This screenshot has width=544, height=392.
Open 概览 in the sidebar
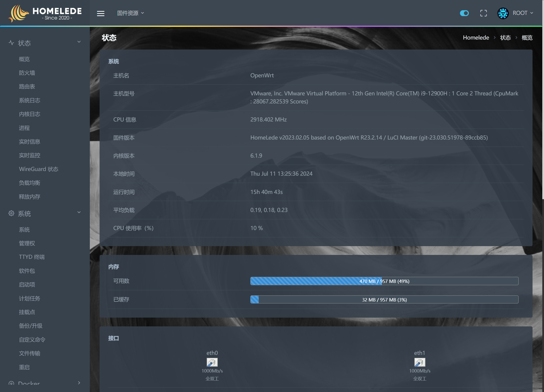tap(24, 59)
